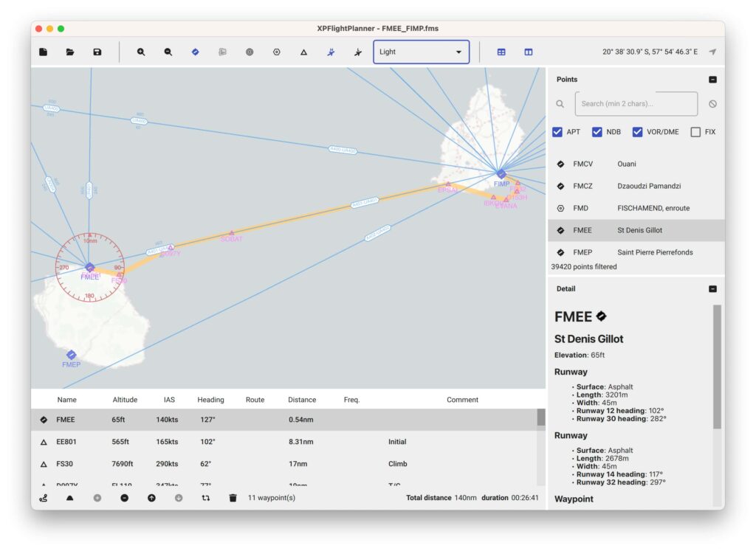Click the SOBAT waypoint on map
Image resolution: width=756 pixels, height=551 pixels.
click(231, 233)
